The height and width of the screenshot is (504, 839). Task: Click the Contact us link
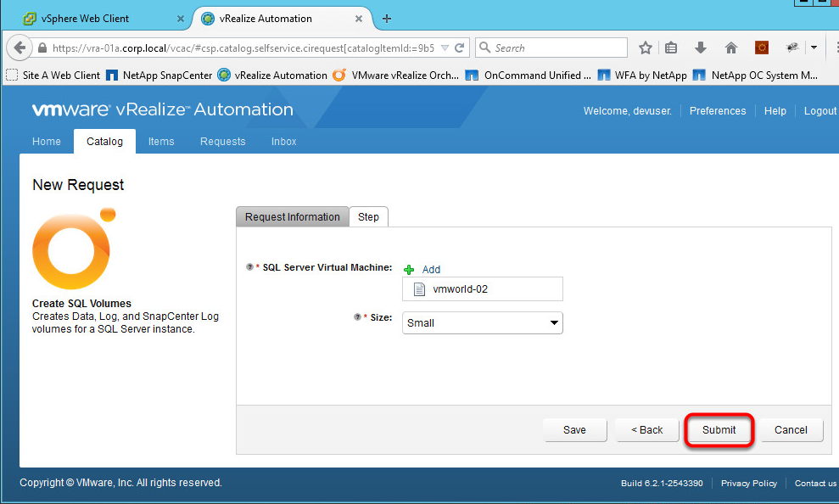coord(815,483)
